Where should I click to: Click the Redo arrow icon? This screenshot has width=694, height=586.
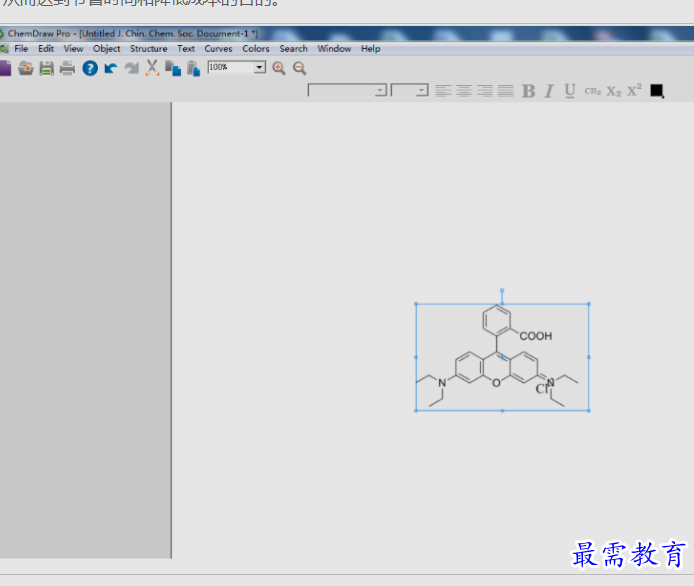pyautogui.click(x=131, y=68)
